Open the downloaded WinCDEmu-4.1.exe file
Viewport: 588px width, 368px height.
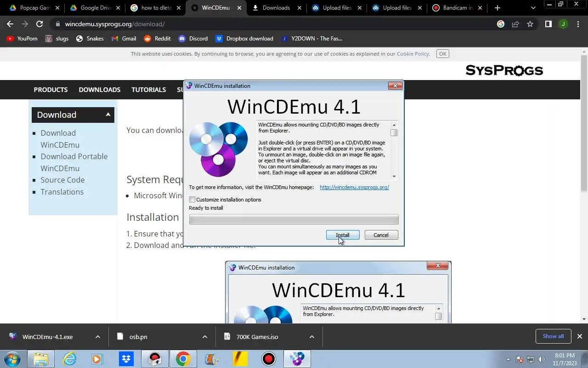47,337
